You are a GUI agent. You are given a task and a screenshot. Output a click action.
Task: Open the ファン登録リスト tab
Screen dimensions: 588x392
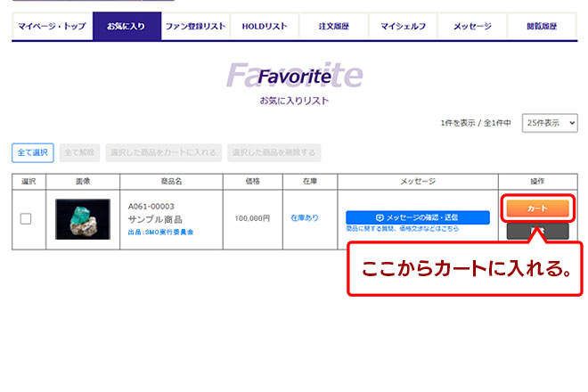[x=195, y=27]
